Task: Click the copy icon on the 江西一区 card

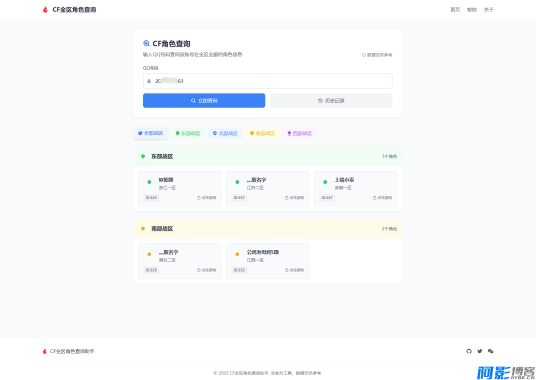Action: click(287, 270)
